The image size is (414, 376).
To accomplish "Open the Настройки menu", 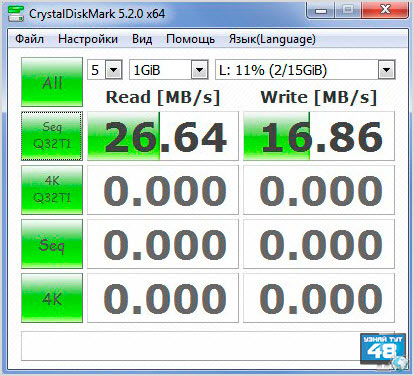I will 88,39.
